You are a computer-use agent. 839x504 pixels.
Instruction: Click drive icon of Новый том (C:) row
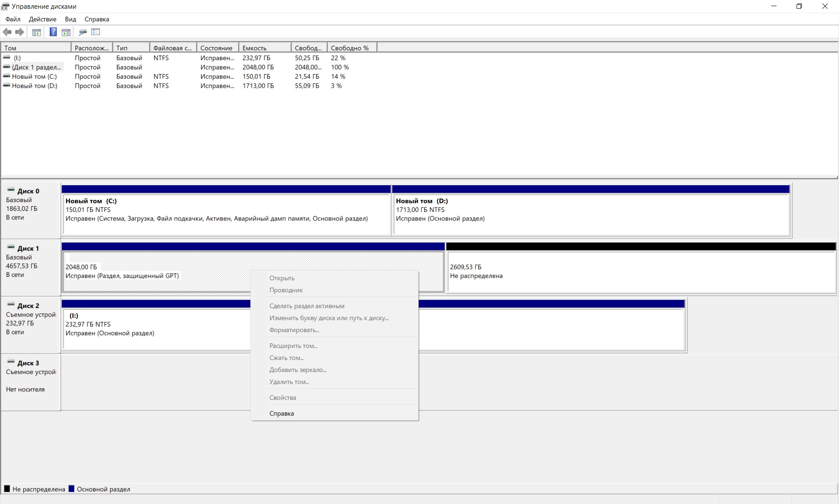(x=7, y=76)
